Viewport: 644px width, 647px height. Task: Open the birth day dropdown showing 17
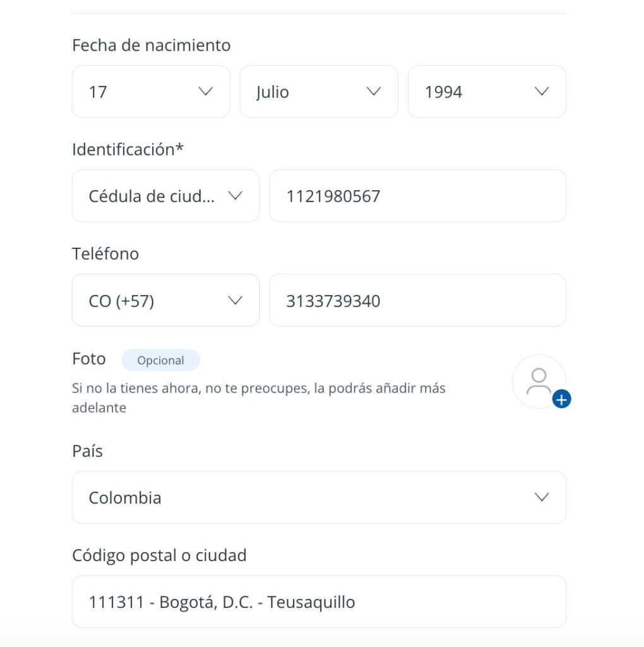click(150, 92)
